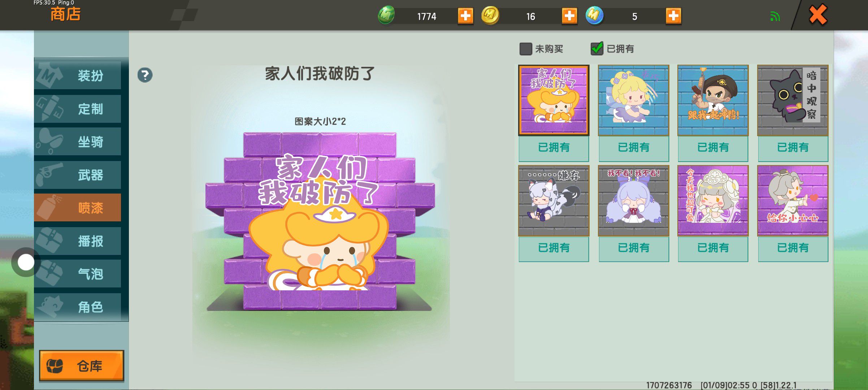The image size is (868, 390).
Task: Click the question mark help icon
Action: click(x=145, y=75)
